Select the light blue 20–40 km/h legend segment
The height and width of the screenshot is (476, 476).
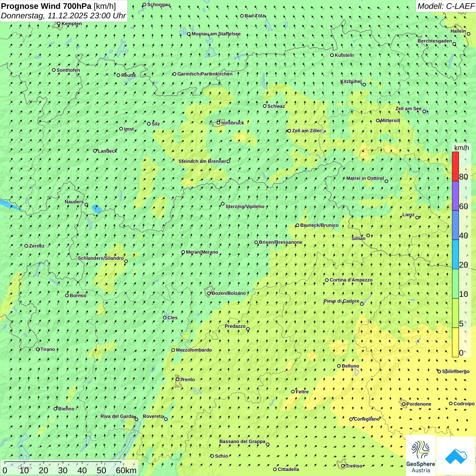tap(455, 255)
